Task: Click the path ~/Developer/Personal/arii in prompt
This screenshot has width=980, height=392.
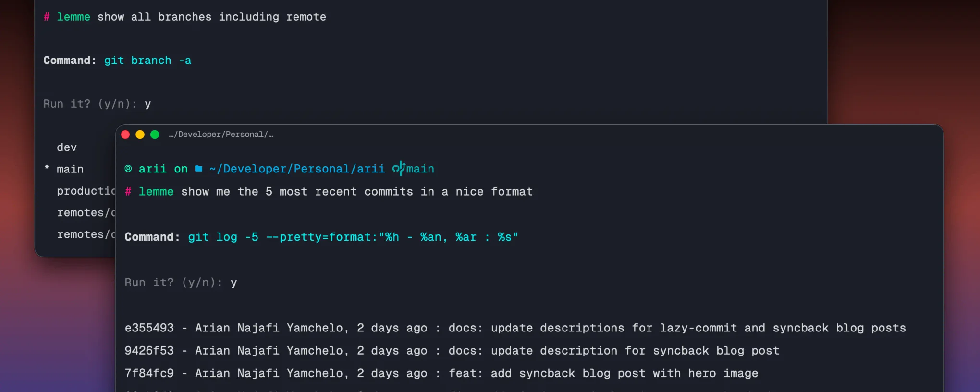Action: click(297, 169)
